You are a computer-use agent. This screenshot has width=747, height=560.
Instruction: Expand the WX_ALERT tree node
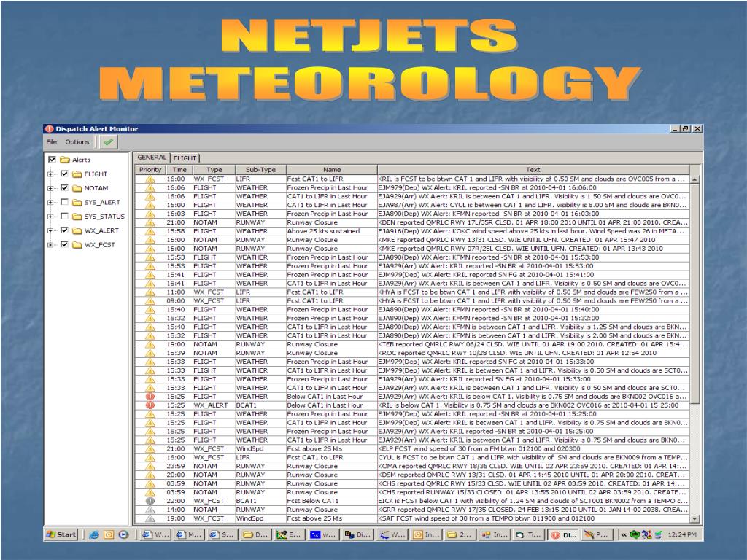tap(50, 231)
